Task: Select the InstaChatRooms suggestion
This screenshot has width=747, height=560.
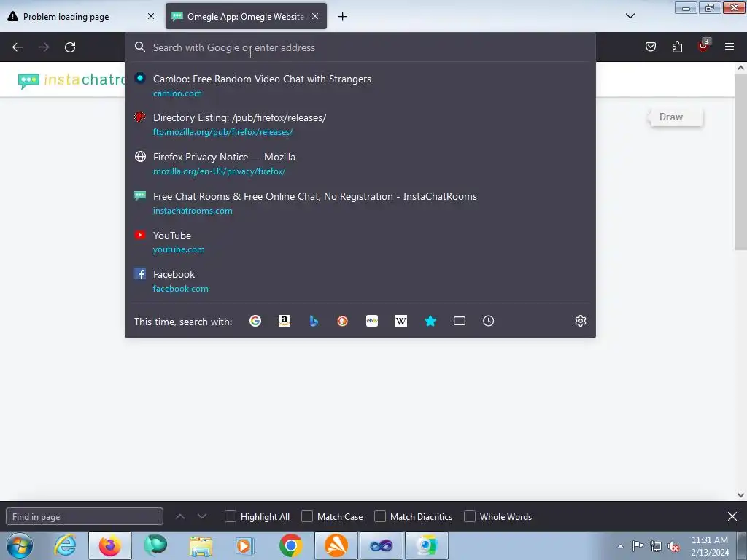Action: coord(360,203)
